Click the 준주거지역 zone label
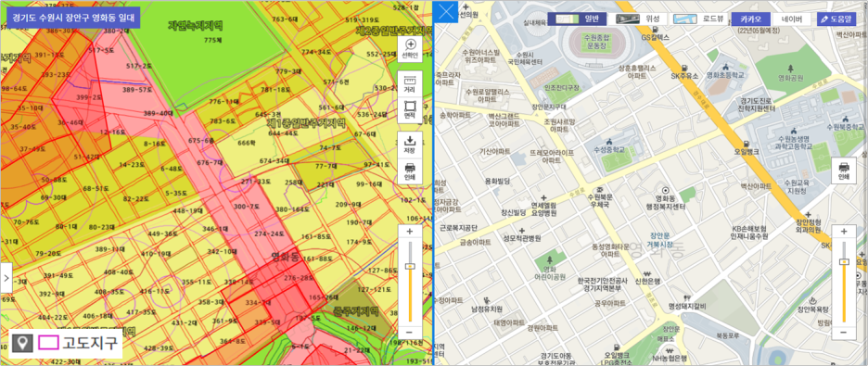This screenshot has height=366, width=868. [355, 311]
